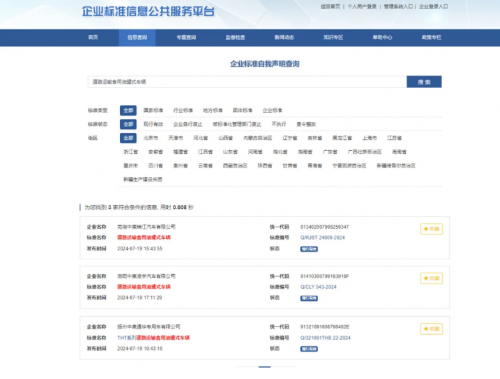The width and height of the screenshot is (500, 379).
Task: Filter status by 被标准化管理部门废止
Action: pos(237,124)
